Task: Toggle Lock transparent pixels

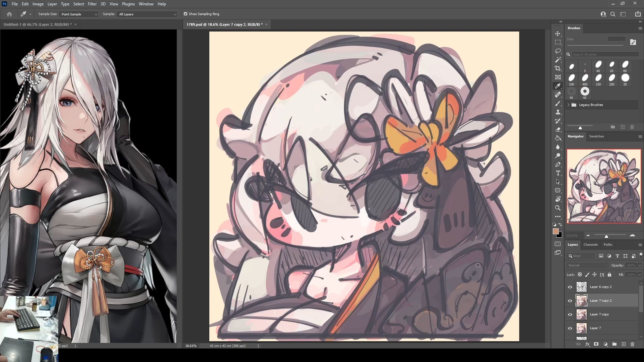Action: pos(580,275)
